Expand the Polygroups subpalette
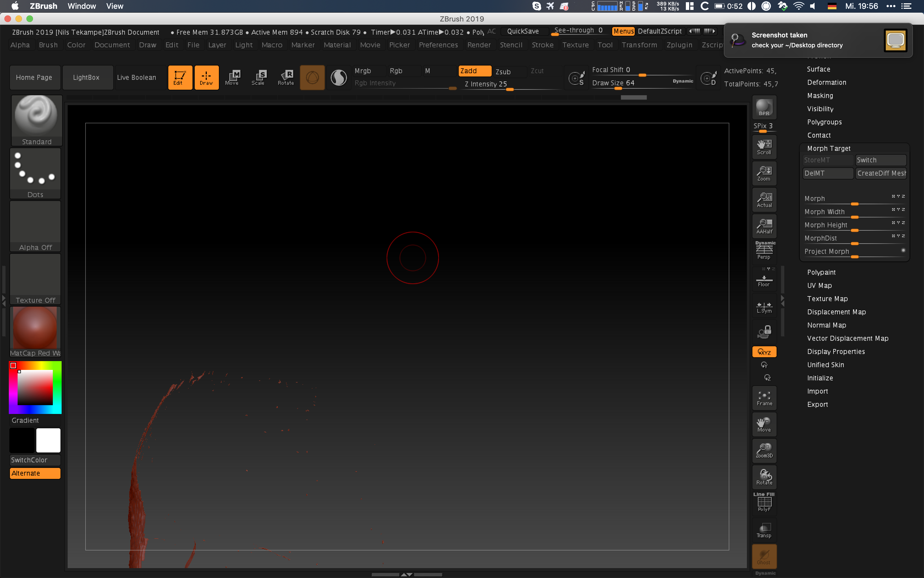The width and height of the screenshot is (924, 578). 824,122
